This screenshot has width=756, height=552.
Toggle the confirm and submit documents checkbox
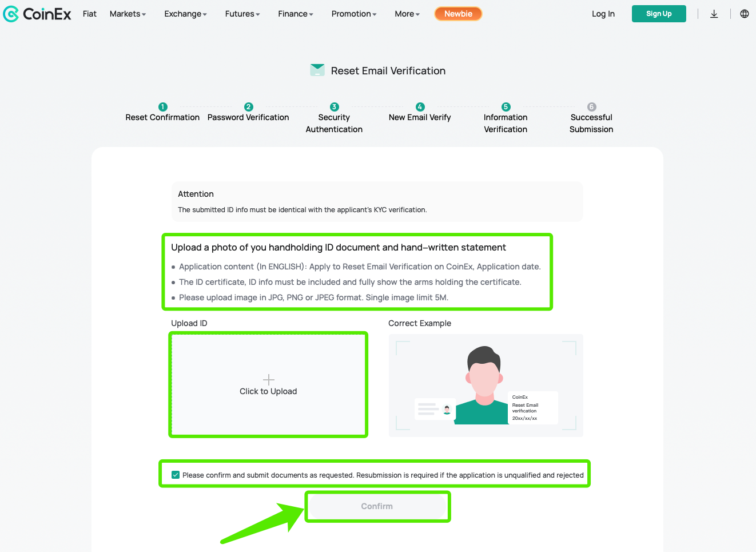176,475
